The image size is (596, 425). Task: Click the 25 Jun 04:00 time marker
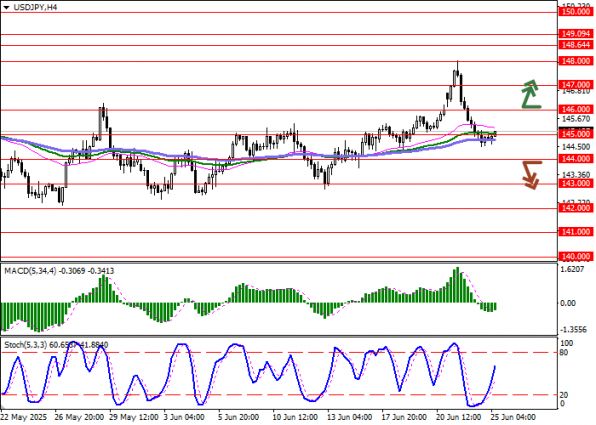(513, 417)
